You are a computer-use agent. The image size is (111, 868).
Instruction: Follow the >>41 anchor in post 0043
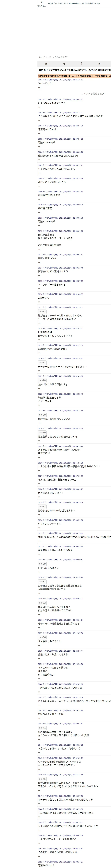(x=42, y=728)
